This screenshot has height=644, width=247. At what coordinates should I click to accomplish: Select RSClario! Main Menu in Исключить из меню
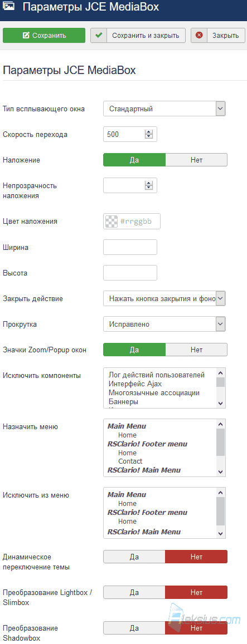144,532
